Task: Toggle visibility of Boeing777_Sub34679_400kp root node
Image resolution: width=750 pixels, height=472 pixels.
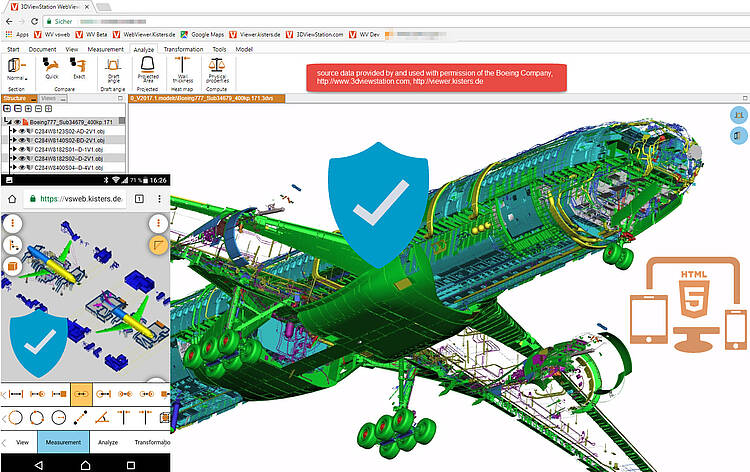Action: coord(18,122)
